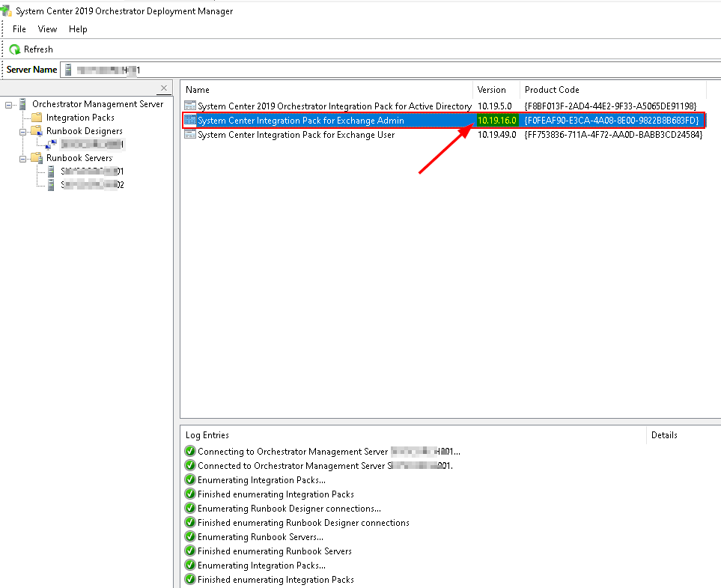Select the Runbook Servers tree node

click(x=79, y=158)
